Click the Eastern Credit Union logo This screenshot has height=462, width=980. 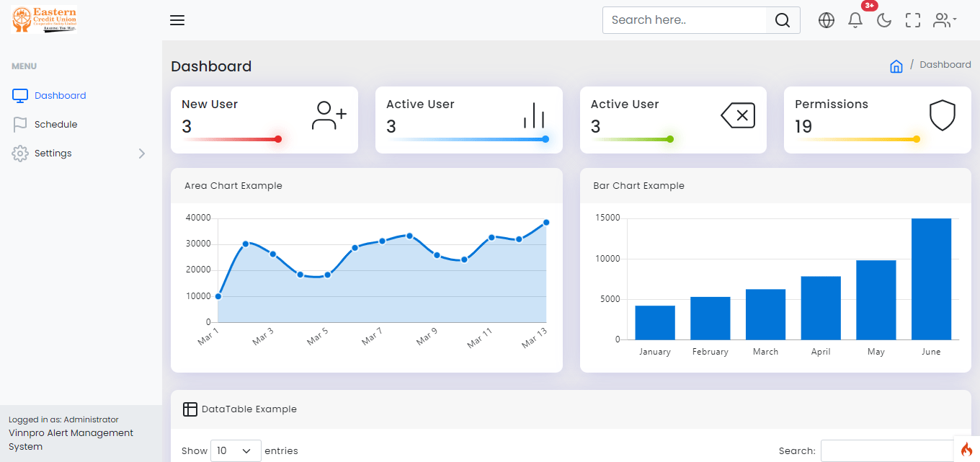[x=45, y=19]
